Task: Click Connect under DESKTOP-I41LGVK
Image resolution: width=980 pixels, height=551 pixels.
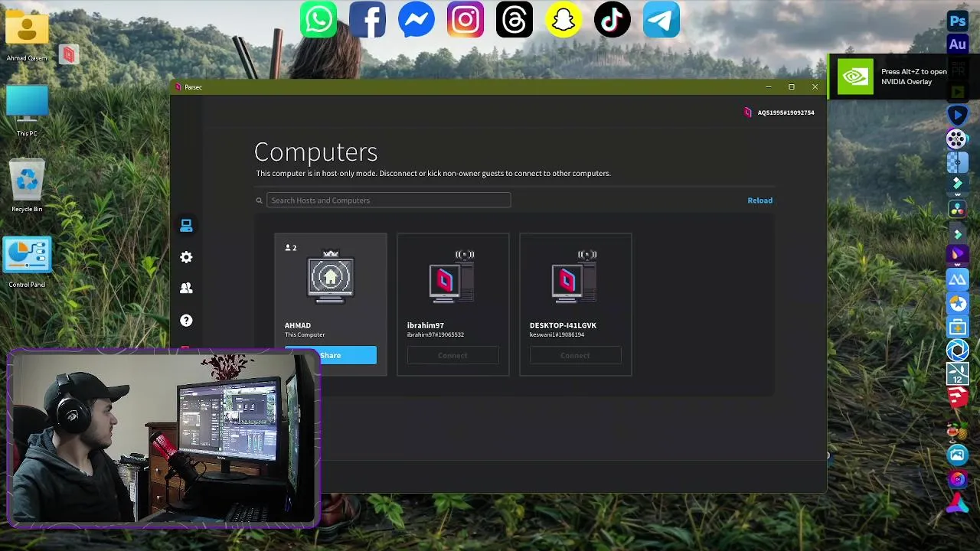Action: tap(575, 355)
